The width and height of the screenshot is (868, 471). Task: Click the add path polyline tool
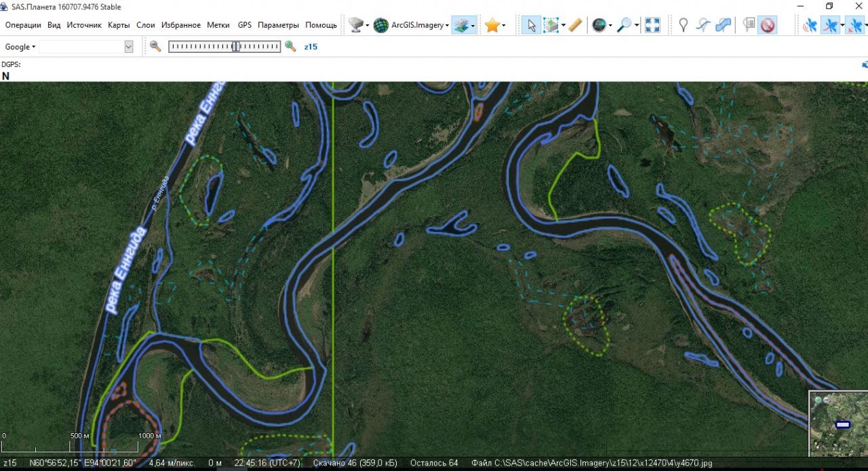703,25
